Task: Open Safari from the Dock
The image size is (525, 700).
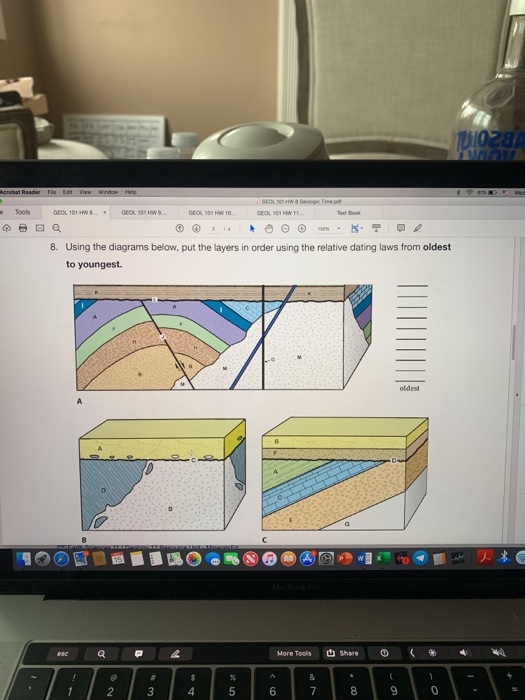Action: tap(62, 559)
